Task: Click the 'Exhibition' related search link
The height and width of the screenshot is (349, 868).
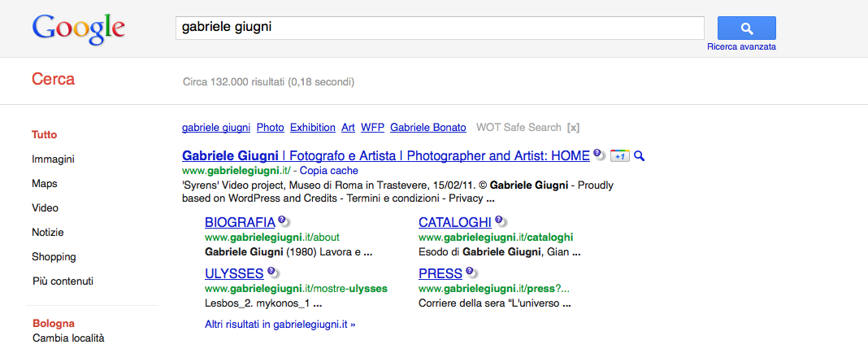Action: tap(313, 128)
